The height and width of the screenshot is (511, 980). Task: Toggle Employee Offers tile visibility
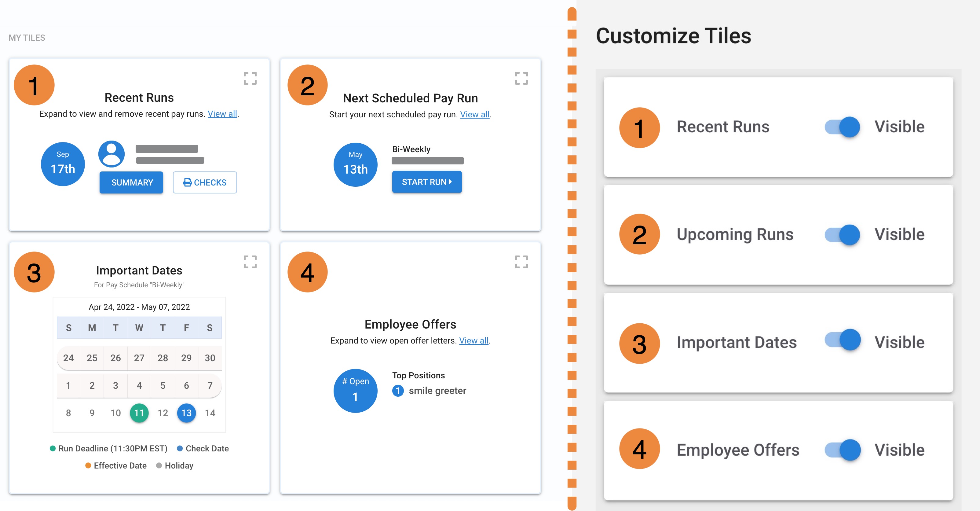pos(842,450)
